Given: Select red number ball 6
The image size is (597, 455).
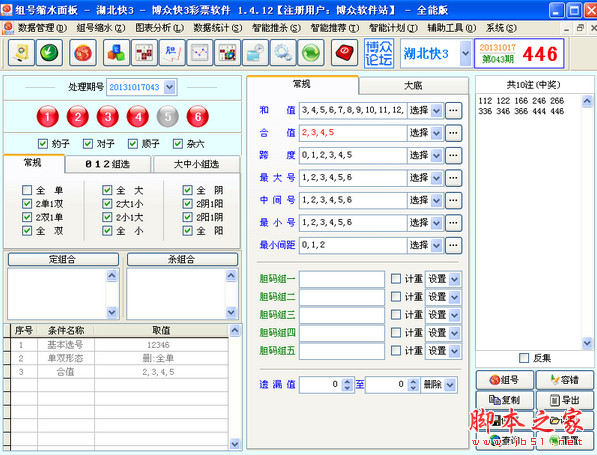Looking at the screenshot, I should (198, 117).
